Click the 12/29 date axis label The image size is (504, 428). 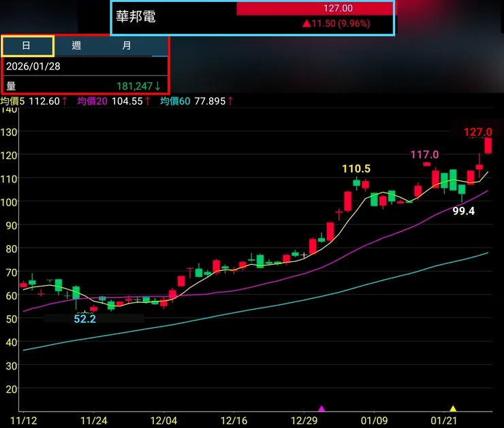point(304,421)
